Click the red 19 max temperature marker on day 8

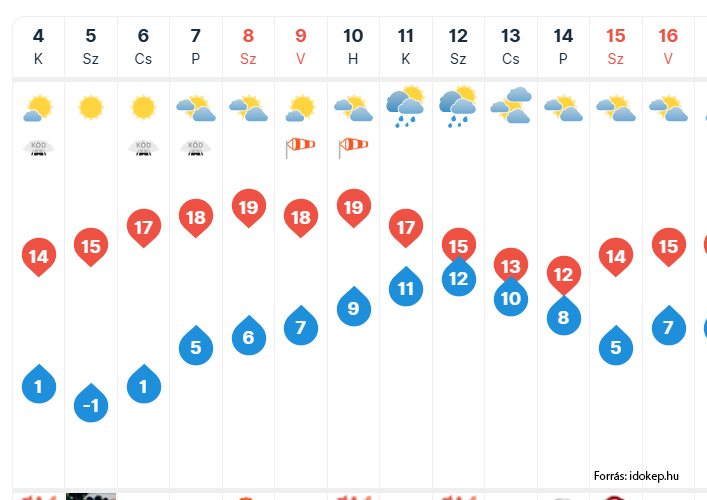pos(248,208)
